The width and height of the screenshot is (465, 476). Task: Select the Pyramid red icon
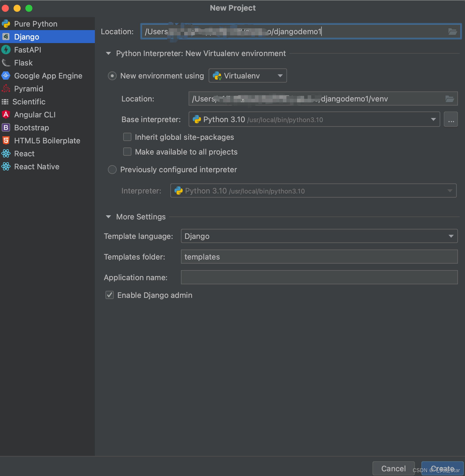[6, 89]
